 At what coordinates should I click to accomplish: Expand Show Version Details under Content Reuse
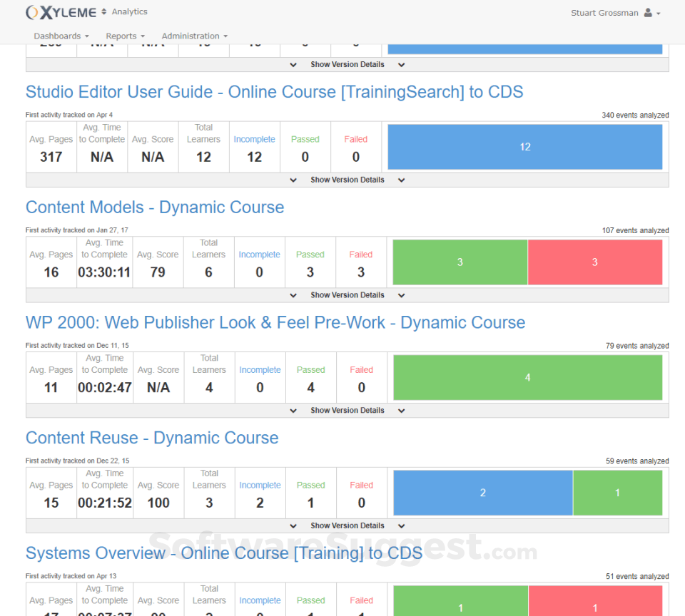(347, 525)
